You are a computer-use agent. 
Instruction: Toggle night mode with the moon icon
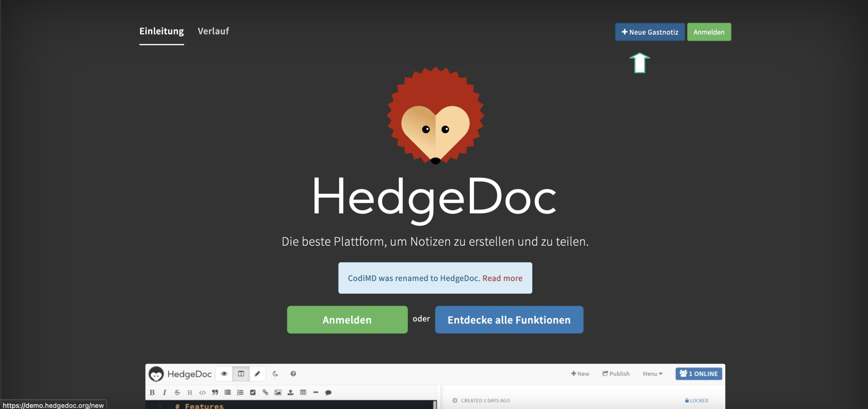click(x=275, y=374)
